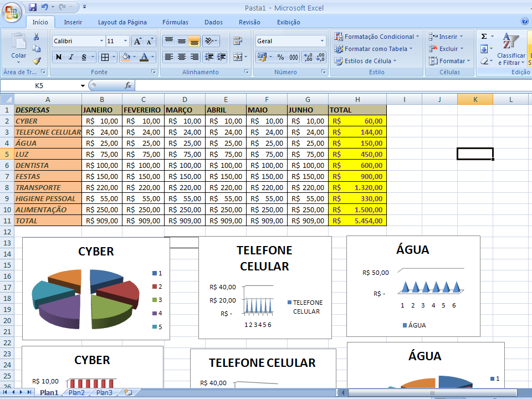532x399 pixels.
Task: Click the AutoSoma (Σ) icon
Action: coord(484,37)
